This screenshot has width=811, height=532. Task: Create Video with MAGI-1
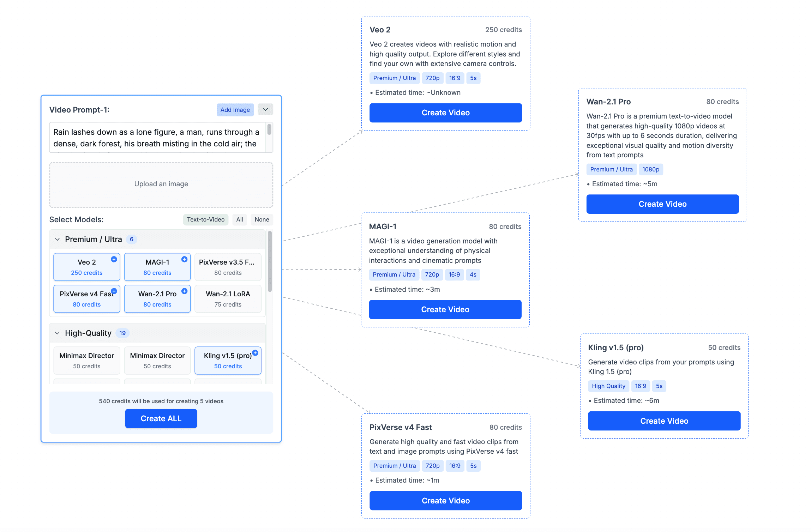(x=445, y=310)
